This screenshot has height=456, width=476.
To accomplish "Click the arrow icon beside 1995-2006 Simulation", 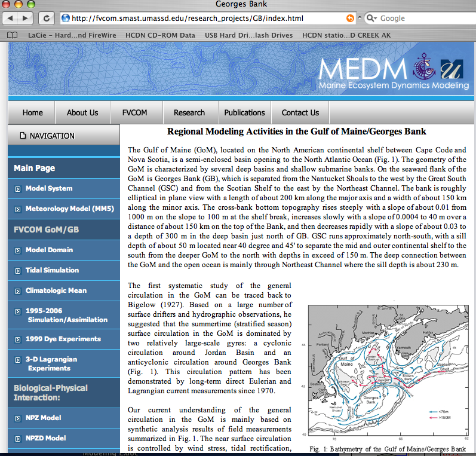I will [17, 311].
